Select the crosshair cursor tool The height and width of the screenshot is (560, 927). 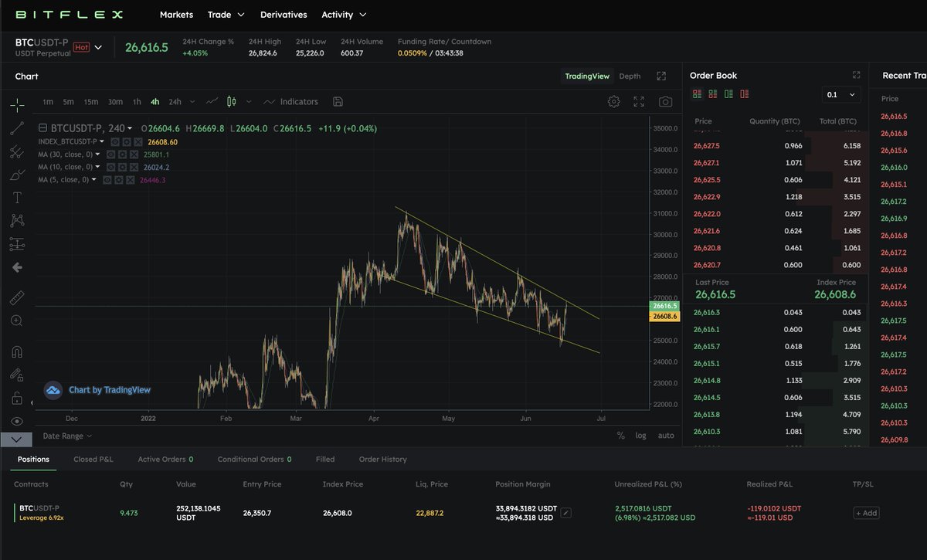pyautogui.click(x=17, y=104)
